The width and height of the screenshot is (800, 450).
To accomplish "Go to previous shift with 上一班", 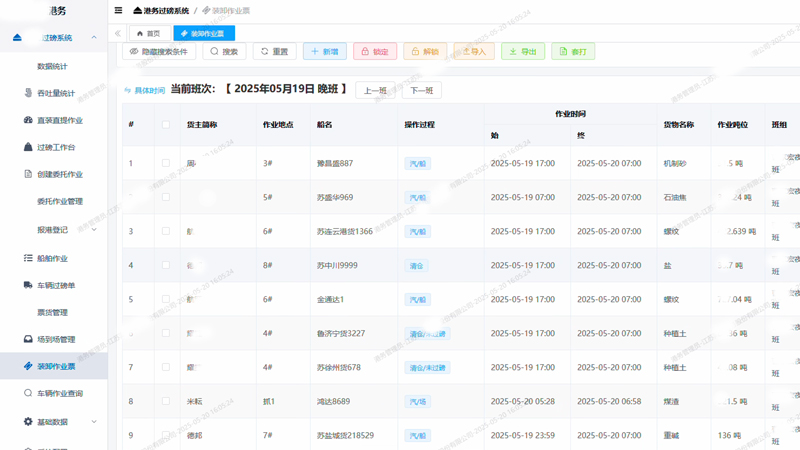I will coord(375,90).
